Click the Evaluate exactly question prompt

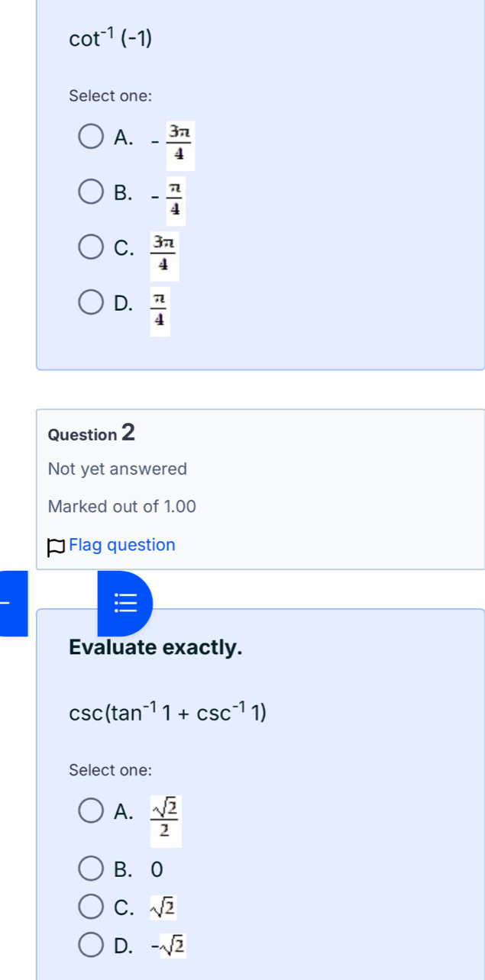point(156,647)
